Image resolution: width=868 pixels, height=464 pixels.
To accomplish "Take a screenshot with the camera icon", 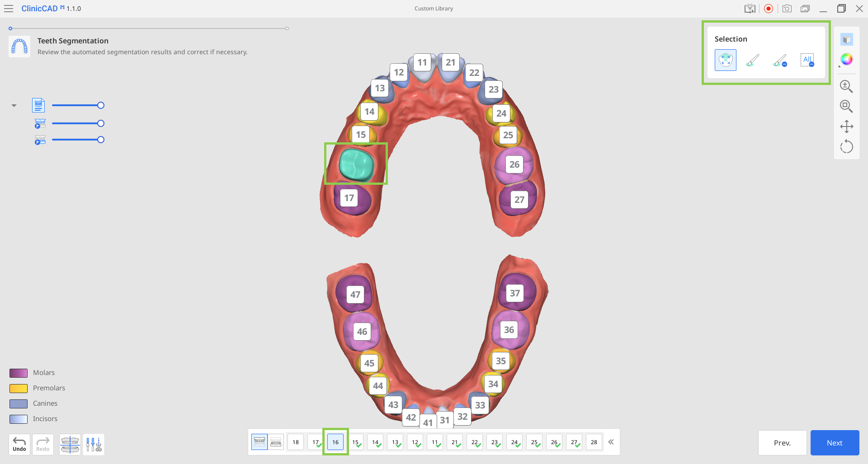I will pos(787,9).
